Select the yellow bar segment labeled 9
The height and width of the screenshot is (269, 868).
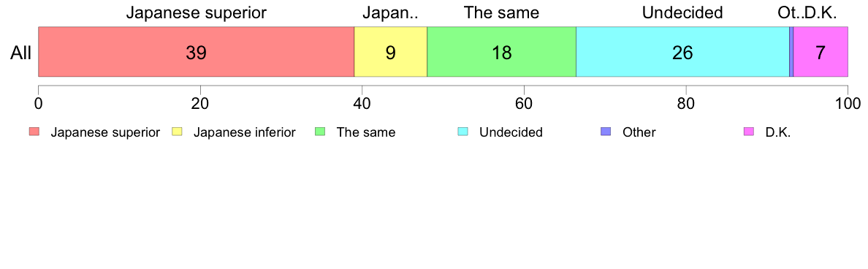tap(390, 51)
